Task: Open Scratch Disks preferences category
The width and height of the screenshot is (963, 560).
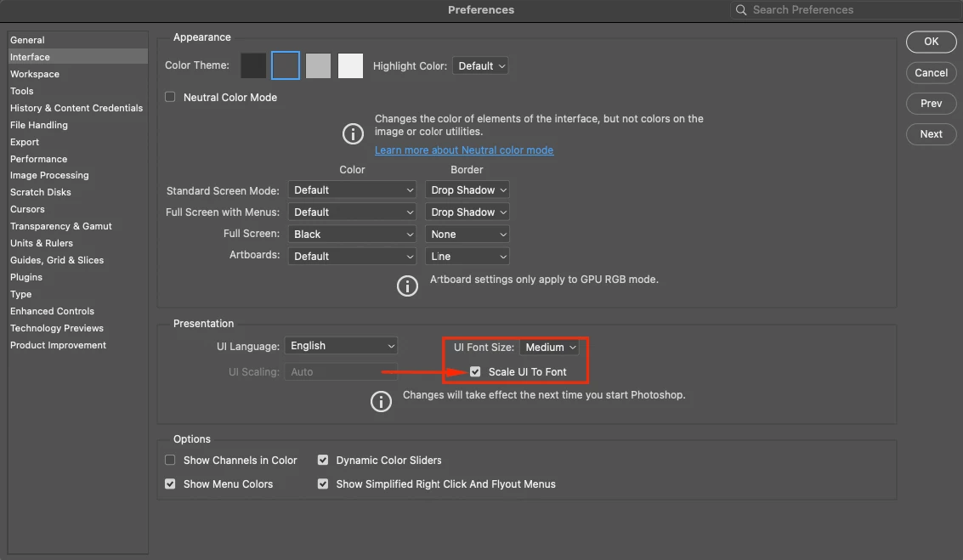Action: (x=77, y=192)
